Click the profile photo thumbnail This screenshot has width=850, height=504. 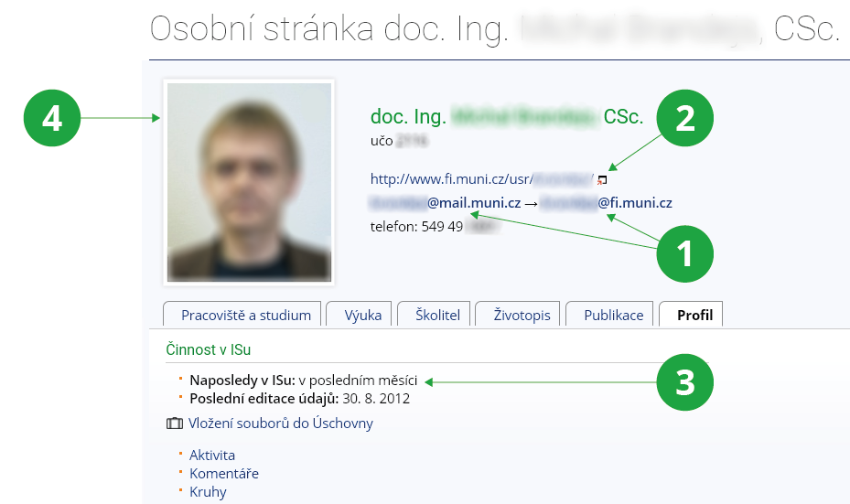point(248,181)
